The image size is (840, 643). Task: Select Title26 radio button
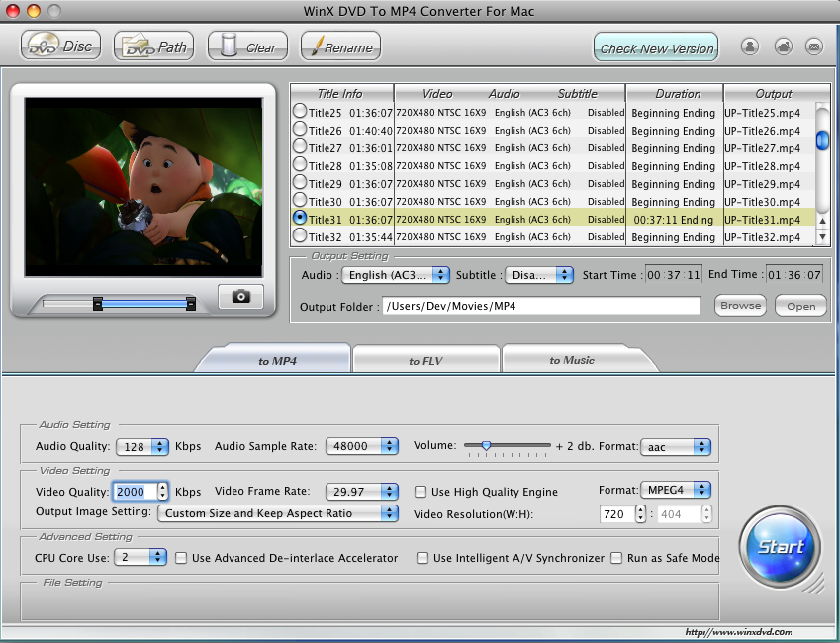coord(300,129)
